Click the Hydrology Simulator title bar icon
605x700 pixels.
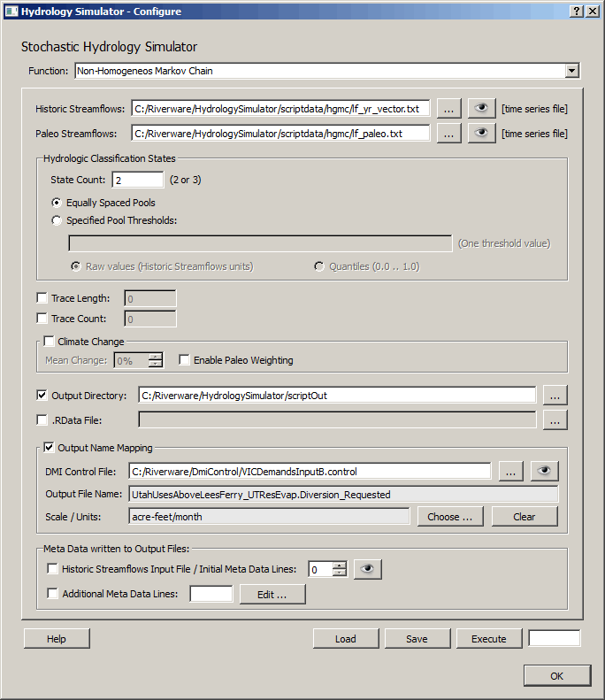tap(11, 12)
